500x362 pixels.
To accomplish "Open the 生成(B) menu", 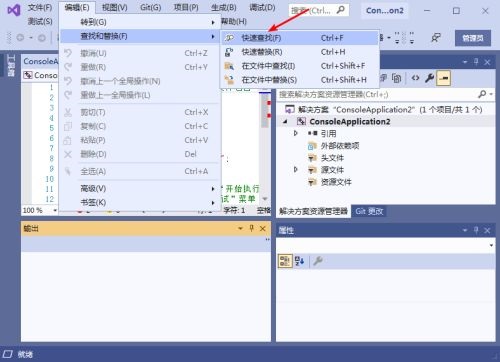I will pos(224,7).
